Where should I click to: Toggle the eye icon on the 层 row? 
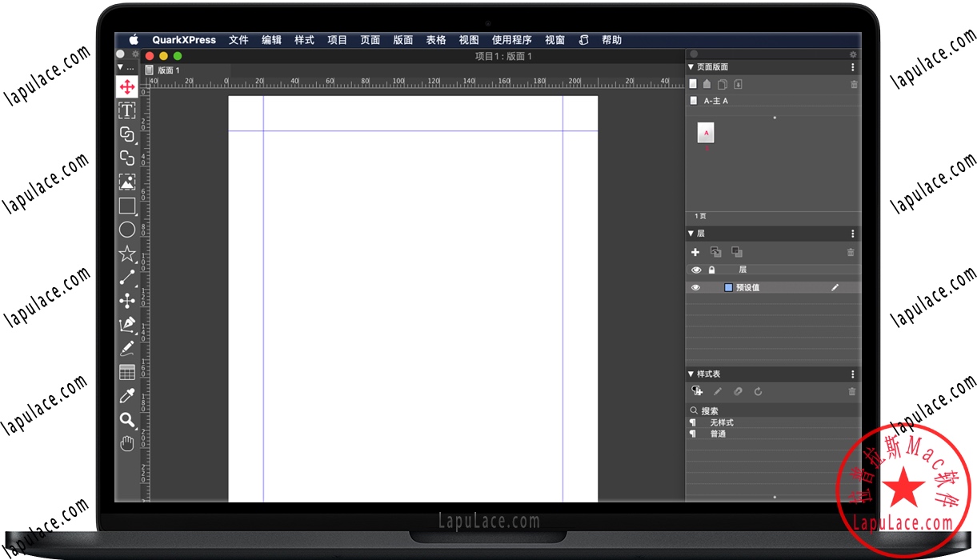pyautogui.click(x=695, y=270)
